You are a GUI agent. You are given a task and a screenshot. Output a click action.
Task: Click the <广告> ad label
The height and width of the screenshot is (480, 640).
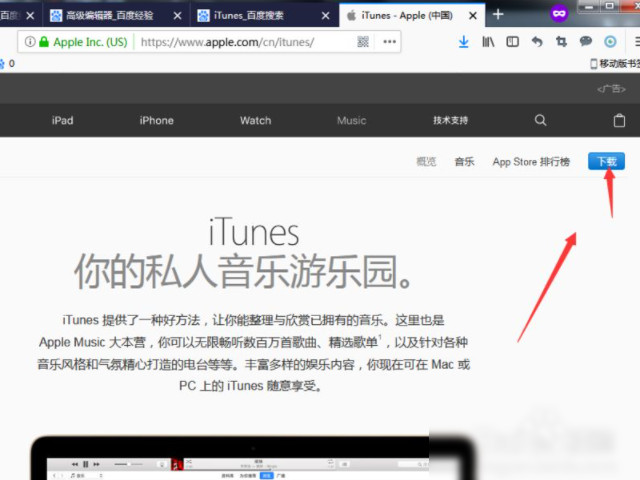(x=611, y=89)
